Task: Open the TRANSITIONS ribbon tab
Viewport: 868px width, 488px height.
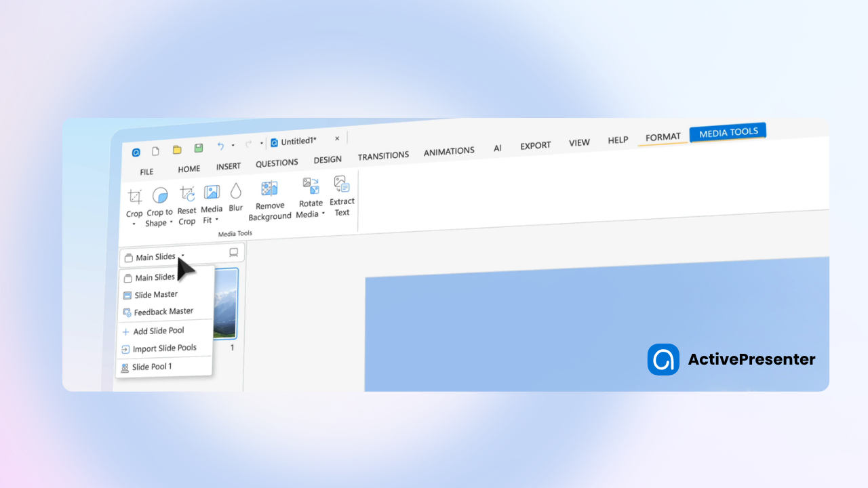Action: 383,156
